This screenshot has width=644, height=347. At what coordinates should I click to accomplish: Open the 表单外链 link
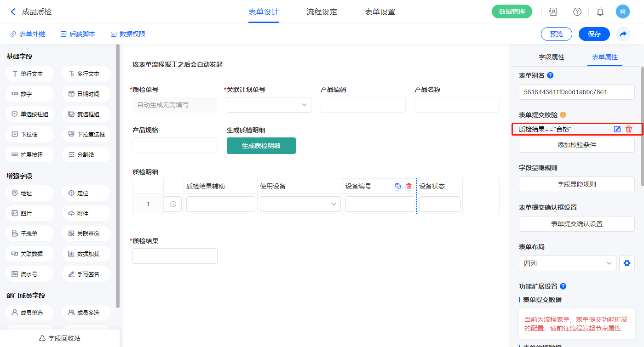28,34
